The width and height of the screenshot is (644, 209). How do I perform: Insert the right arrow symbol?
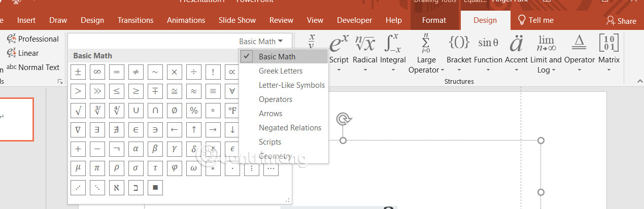pyautogui.click(x=213, y=130)
